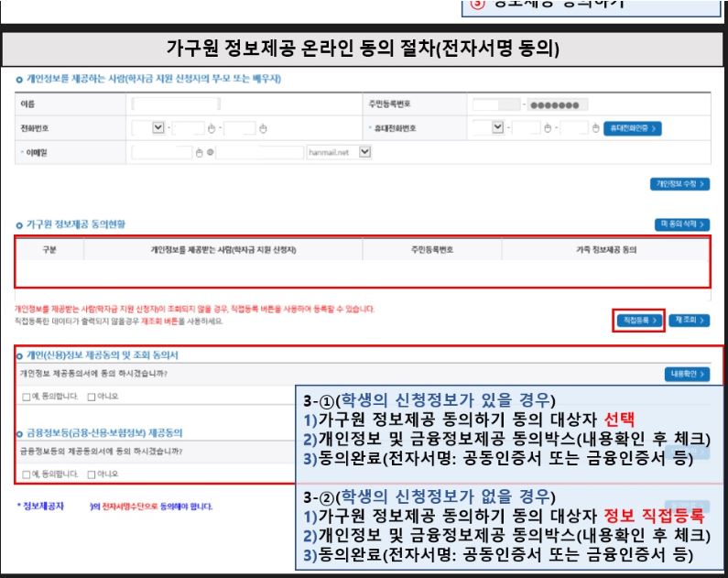Check '아니오' under 금융정보등의 제공동의서 question

coord(92,474)
